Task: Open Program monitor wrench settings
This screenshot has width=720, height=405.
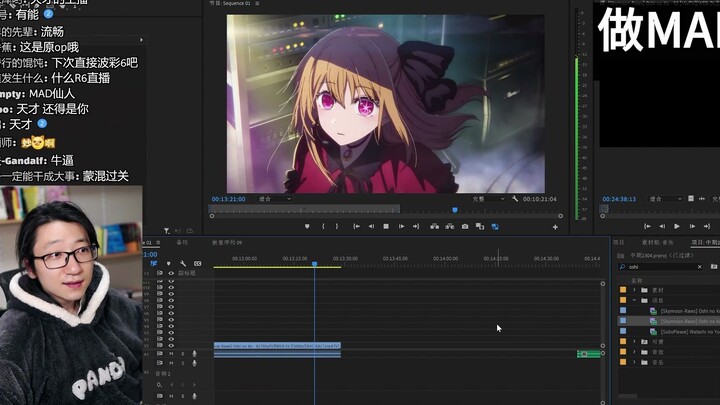Action: tap(515, 199)
